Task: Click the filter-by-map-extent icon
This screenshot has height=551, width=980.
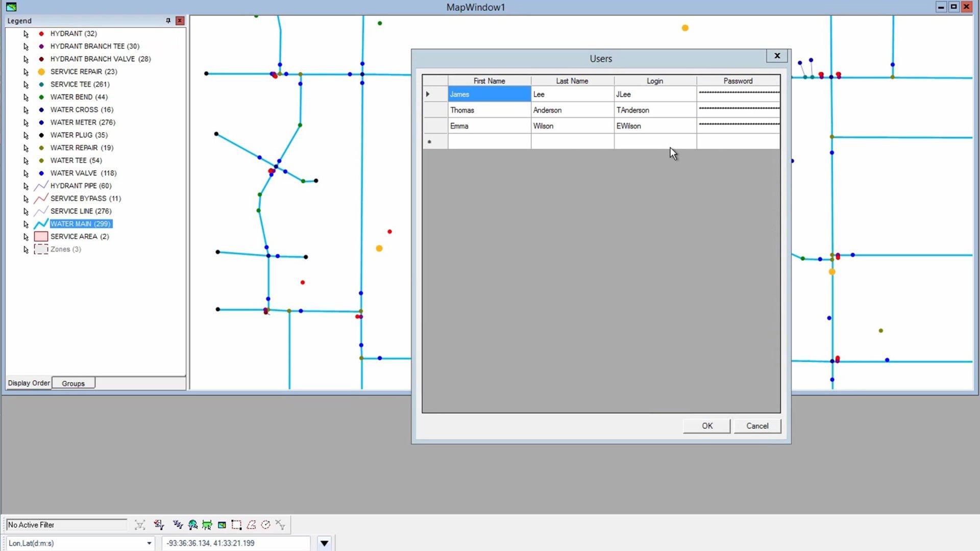Action: tap(222, 524)
